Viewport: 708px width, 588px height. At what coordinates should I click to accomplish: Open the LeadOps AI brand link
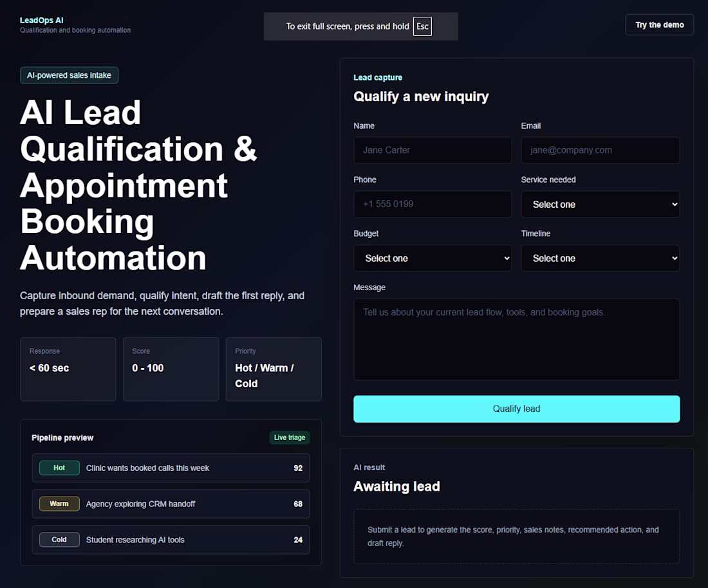(x=42, y=21)
